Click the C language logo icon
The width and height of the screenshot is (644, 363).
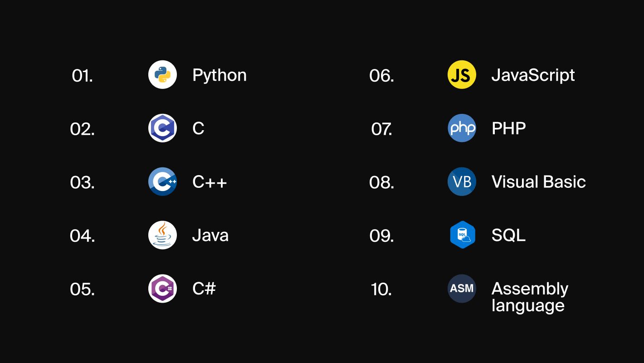tap(162, 128)
